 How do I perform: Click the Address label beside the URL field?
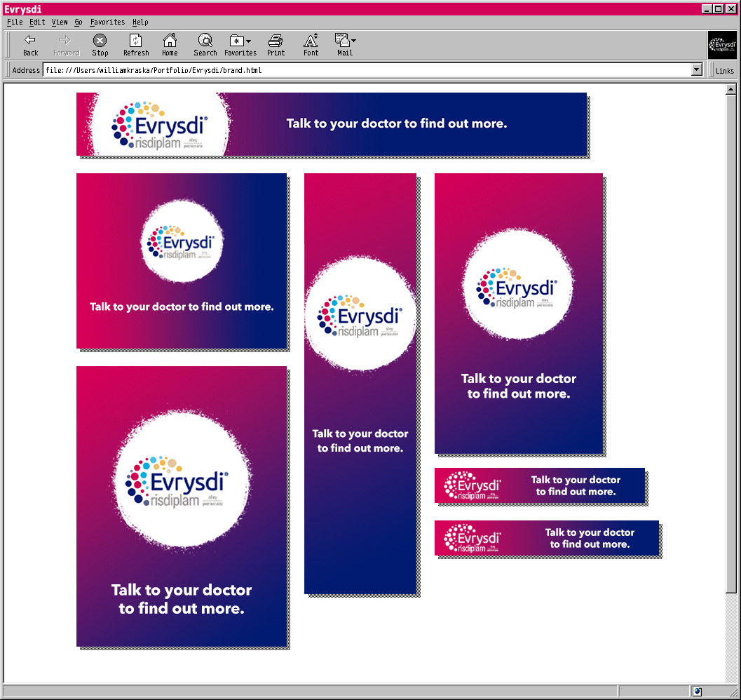pos(26,70)
